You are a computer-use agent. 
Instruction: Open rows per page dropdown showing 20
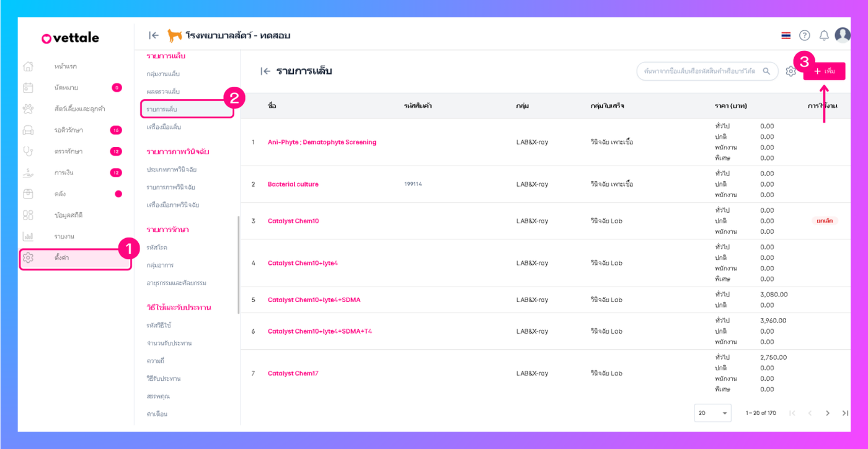tap(713, 413)
